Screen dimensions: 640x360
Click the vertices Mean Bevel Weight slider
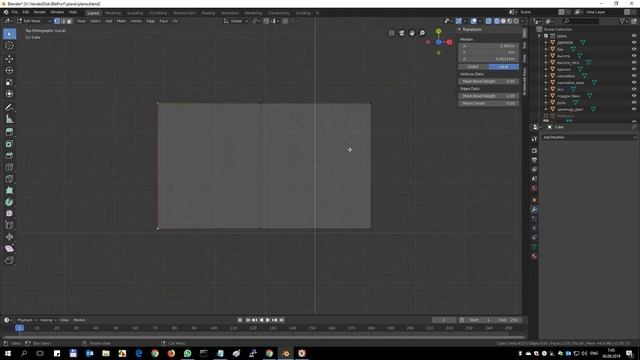[489, 82]
